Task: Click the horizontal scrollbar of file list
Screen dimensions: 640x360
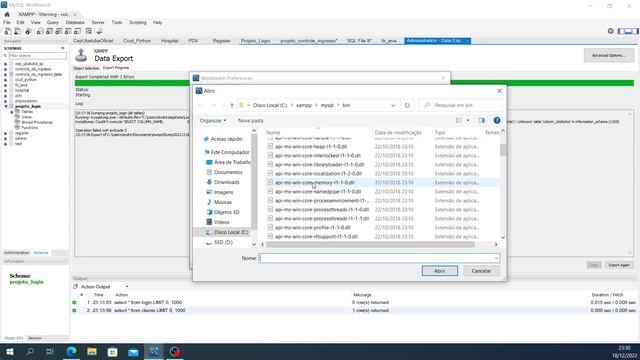Action: click(370, 244)
